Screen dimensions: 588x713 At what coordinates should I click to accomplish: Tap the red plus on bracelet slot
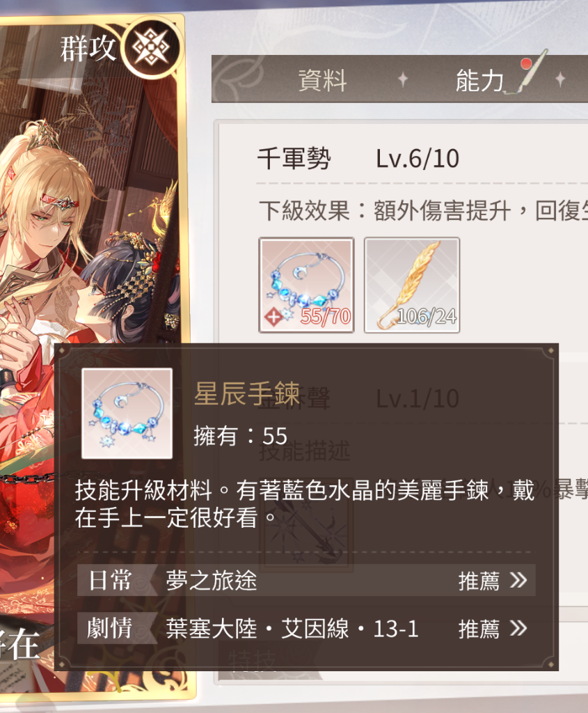click(273, 317)
